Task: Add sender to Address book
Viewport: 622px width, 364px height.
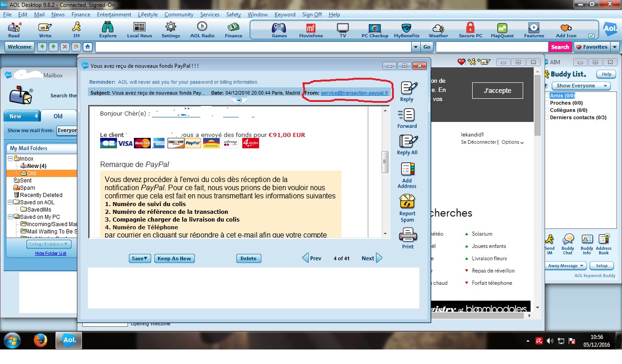Action: 407,175
